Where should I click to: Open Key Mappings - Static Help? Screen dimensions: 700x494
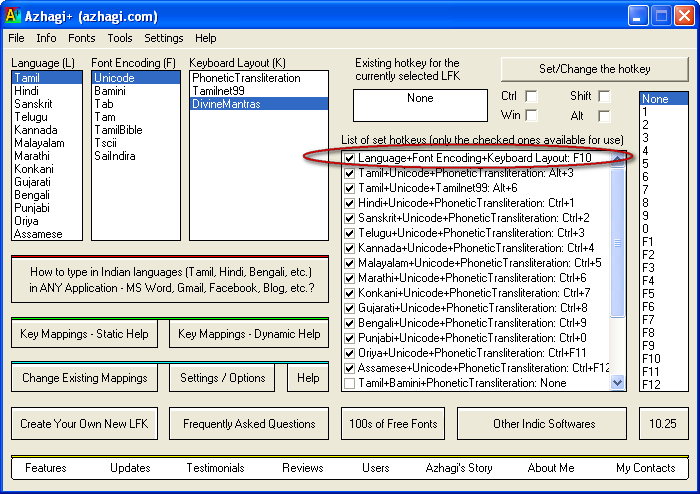84,334
